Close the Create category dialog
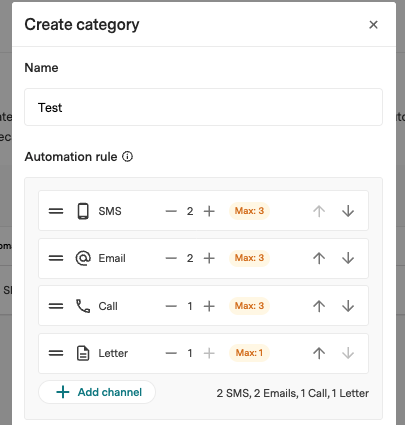The image size is (405, 425). point(373,24)
